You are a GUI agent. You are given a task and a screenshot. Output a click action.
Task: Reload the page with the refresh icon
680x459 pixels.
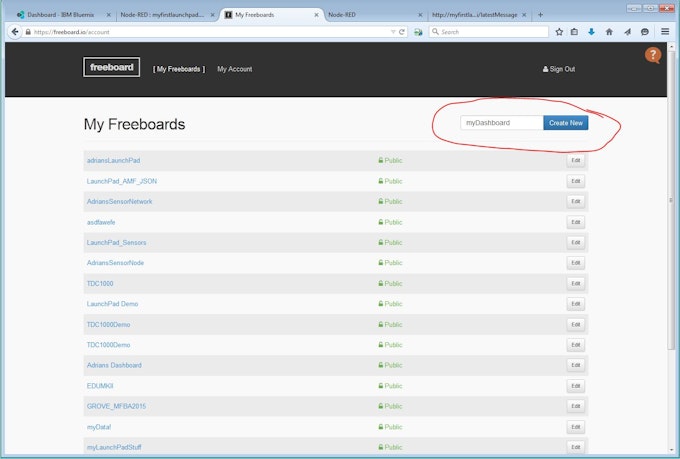tap(402, 32)
